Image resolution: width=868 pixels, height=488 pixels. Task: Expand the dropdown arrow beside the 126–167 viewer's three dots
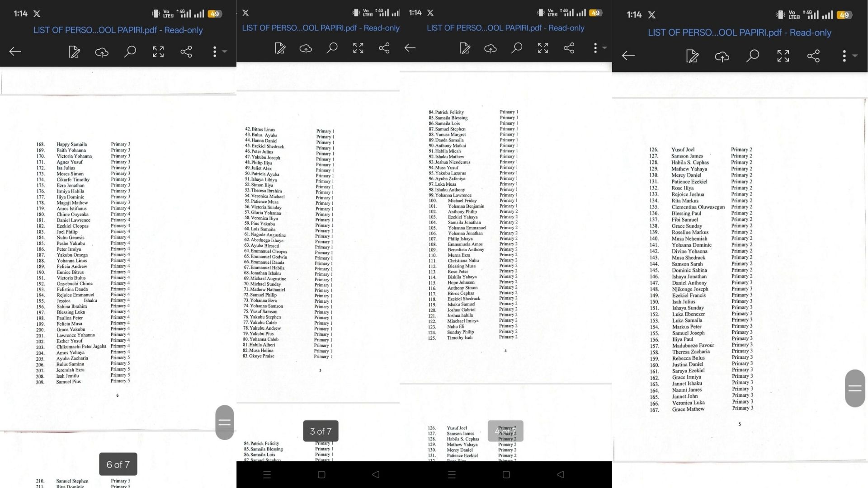coord(854,56)
